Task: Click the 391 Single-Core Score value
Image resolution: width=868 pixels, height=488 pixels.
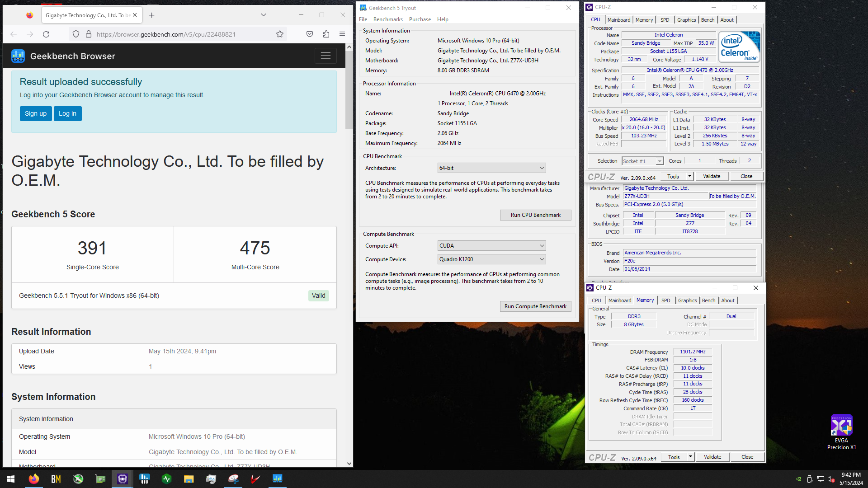Action: click(x=92, y=248)
